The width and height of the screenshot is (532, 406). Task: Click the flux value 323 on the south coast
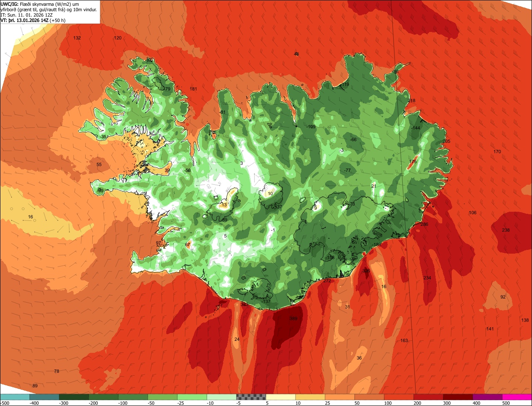point(244,304)
